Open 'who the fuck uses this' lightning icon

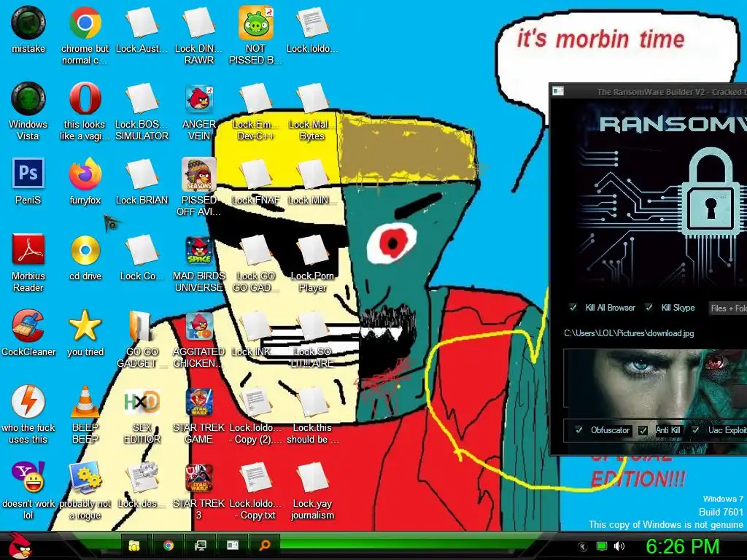click(x=28, y=402)
